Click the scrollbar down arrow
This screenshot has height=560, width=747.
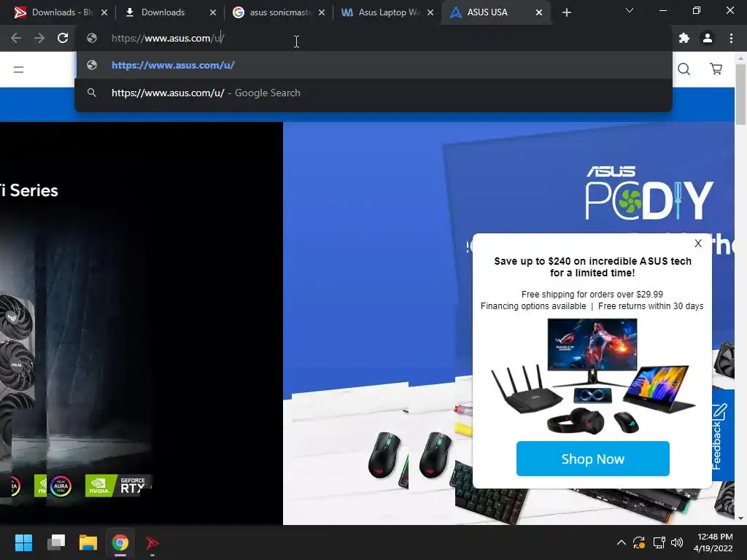[x=740, y=518]
